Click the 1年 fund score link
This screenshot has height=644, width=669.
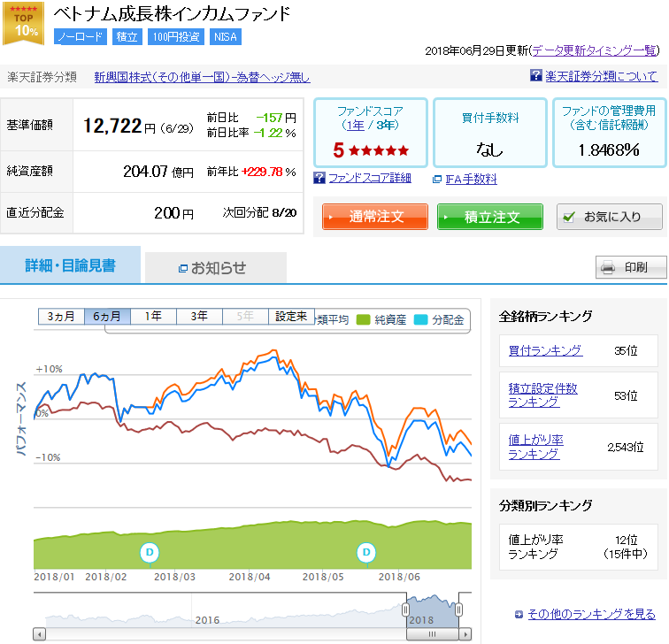coord(355,126)
